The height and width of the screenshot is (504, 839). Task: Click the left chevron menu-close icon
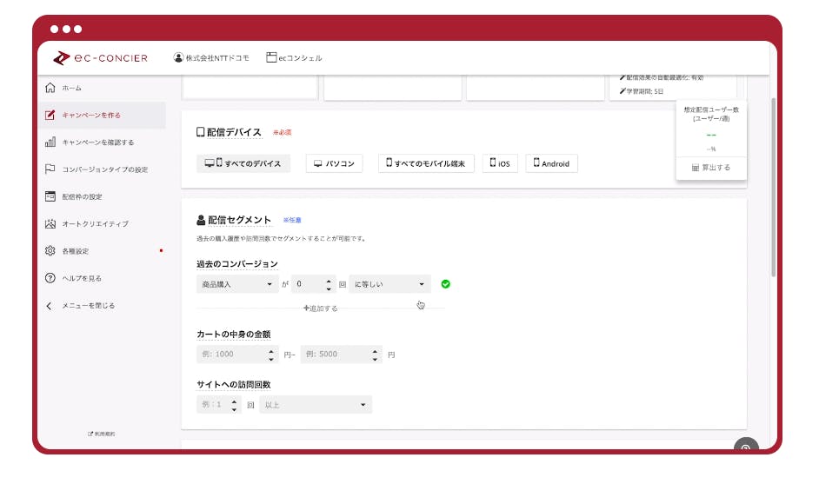50,306
